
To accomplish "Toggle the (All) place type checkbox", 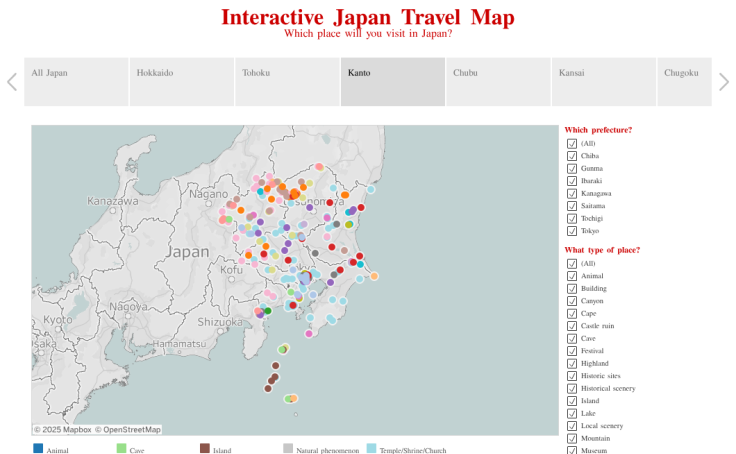I will pos(572,264).
